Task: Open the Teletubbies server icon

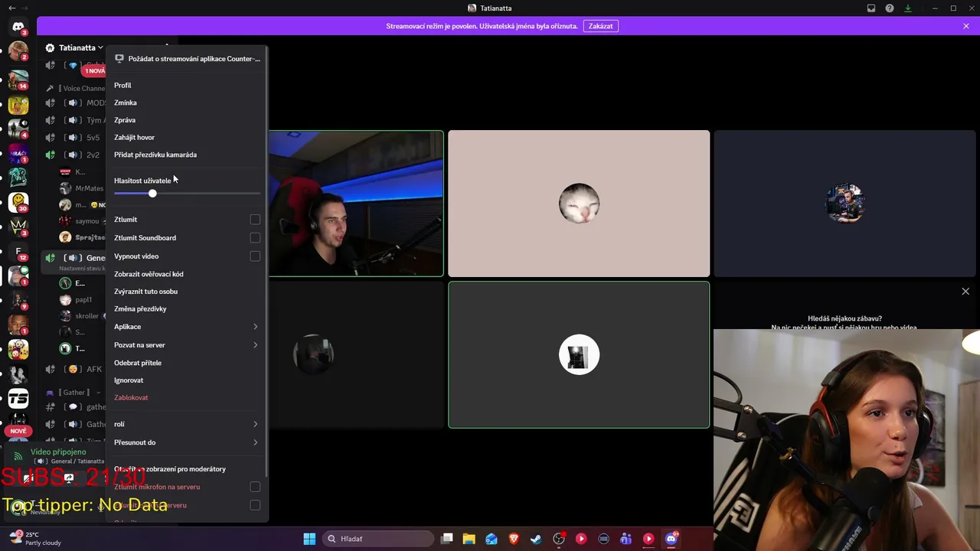Action: (x=18, y=349)
